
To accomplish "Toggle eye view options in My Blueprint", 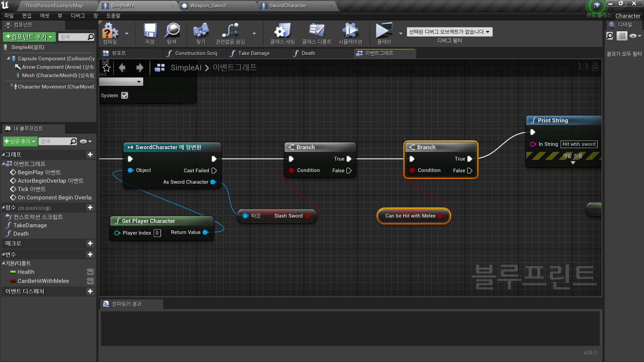I will click(86, 141).
